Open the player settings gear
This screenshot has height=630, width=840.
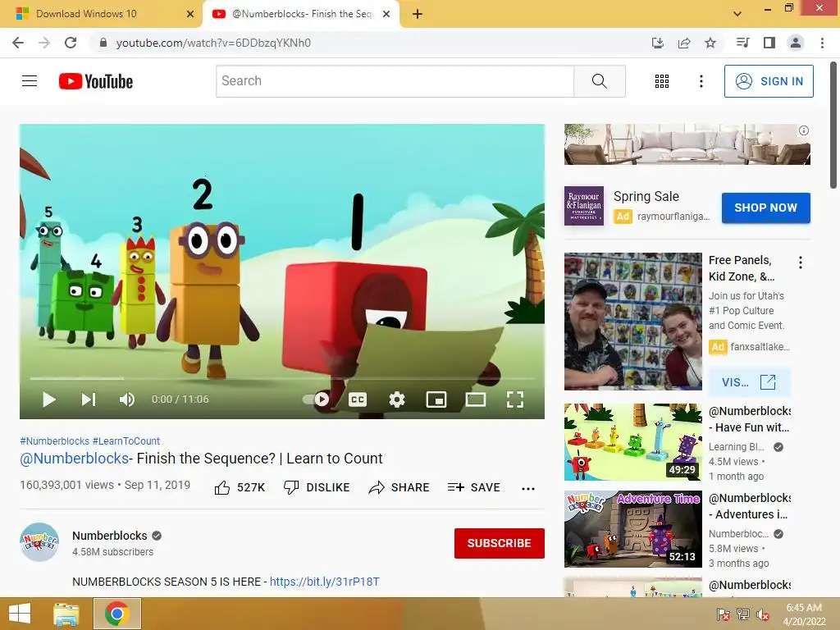coord(397,399)
